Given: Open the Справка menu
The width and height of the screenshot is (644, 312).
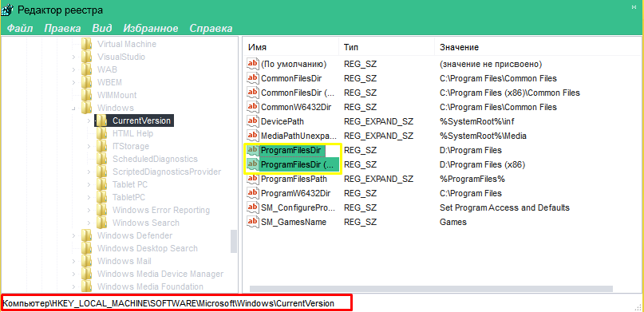Looking at the screenshot, I should [211, 28].
